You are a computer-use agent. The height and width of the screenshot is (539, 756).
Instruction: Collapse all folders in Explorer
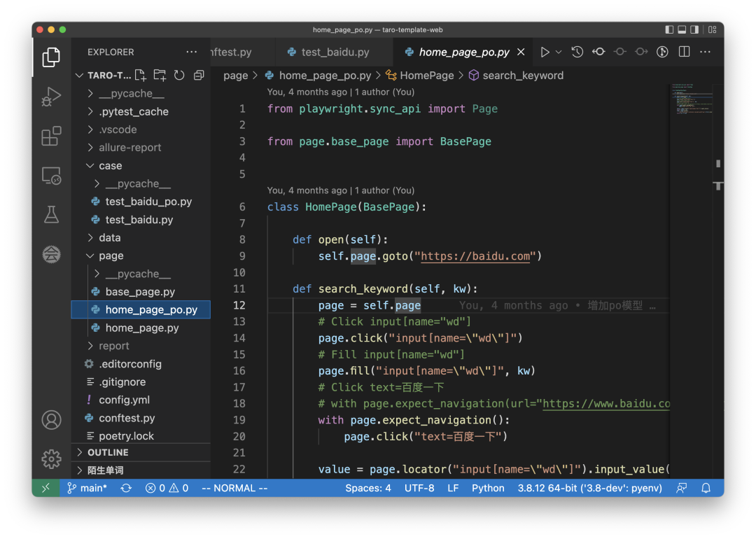pos(199,76)
